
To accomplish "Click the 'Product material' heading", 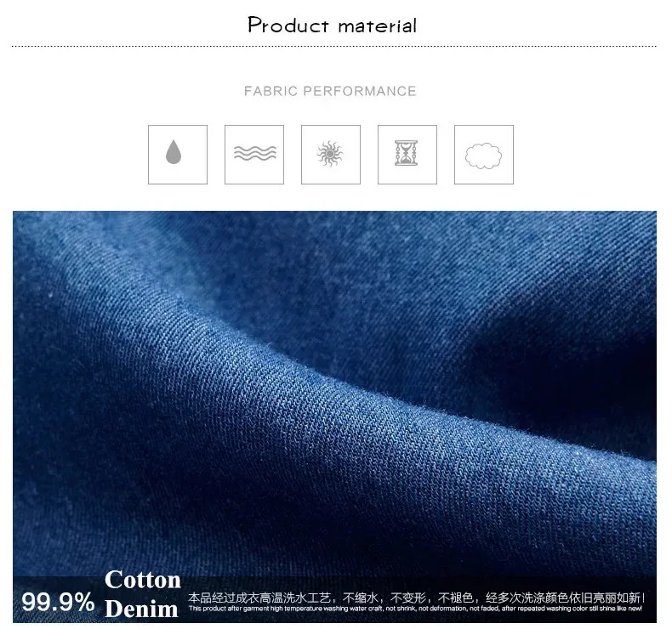I will (x=332, y=25).
